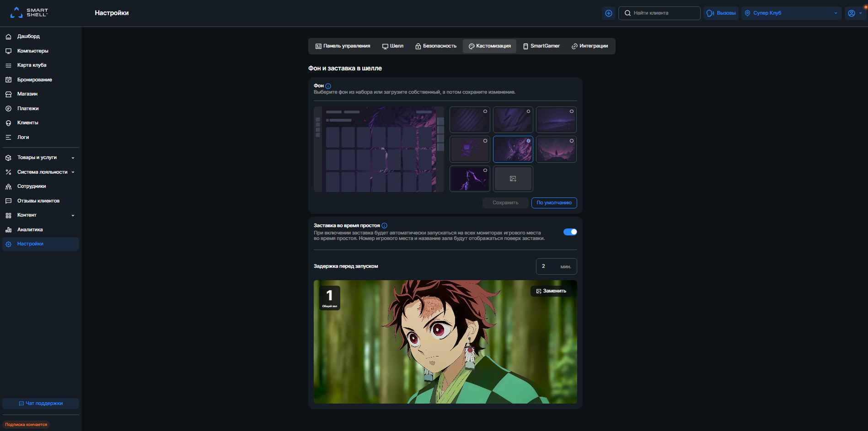Switch to Безопасность tab
This screenshot has width=868, height=431.
[x=436, y=46]
